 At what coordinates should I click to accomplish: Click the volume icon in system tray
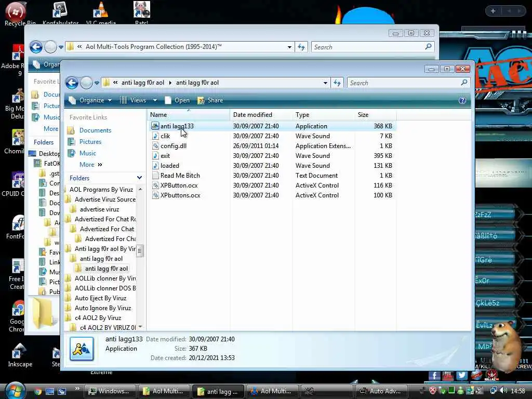tap(503, 391)
